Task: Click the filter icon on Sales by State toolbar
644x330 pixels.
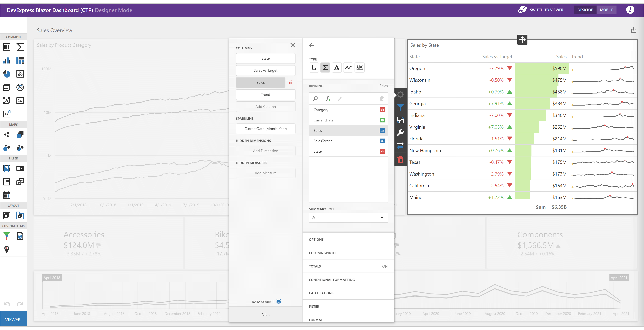Action: tap(400, 107)
